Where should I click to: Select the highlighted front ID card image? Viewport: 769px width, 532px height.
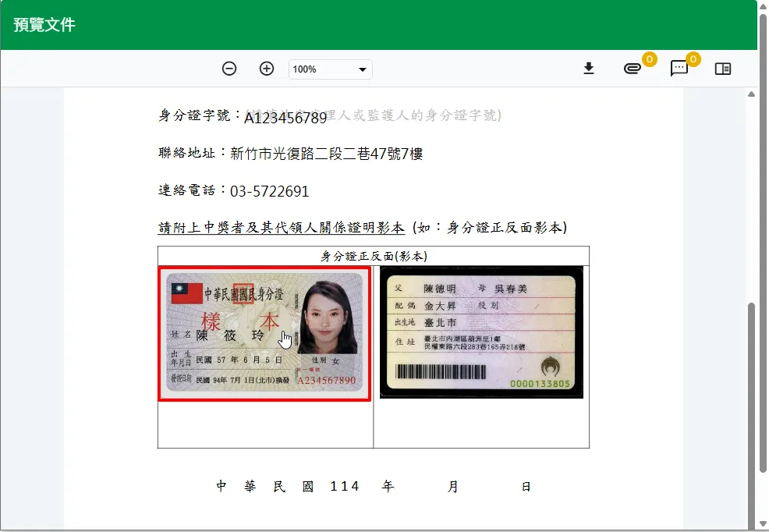click(x=265, y=335)
